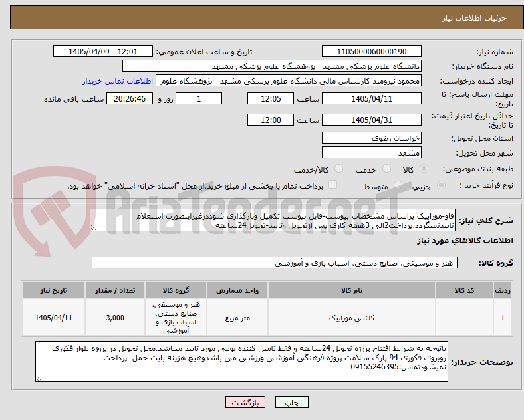Click the price validity time field 12:00

271,120
